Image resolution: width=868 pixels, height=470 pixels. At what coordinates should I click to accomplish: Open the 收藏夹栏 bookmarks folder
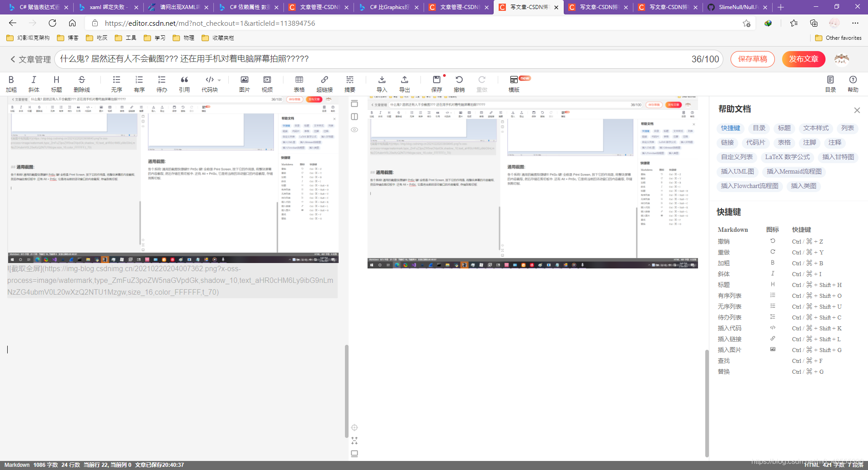point(218,38)
